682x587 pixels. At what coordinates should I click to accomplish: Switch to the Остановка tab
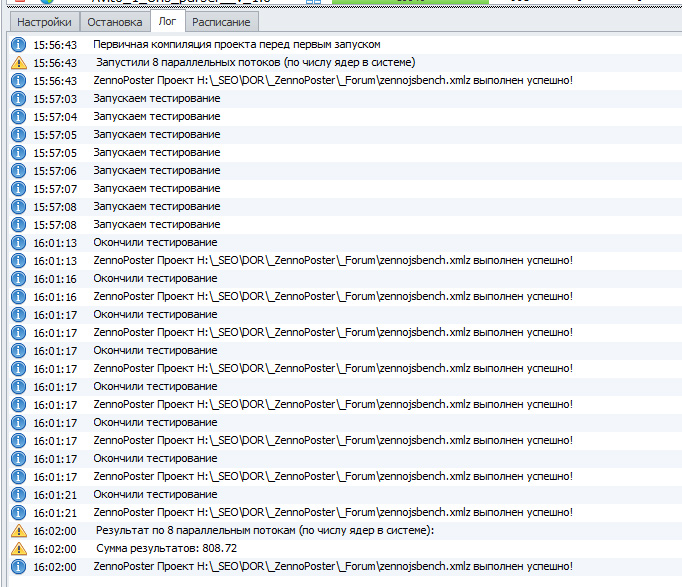[115, 22]
